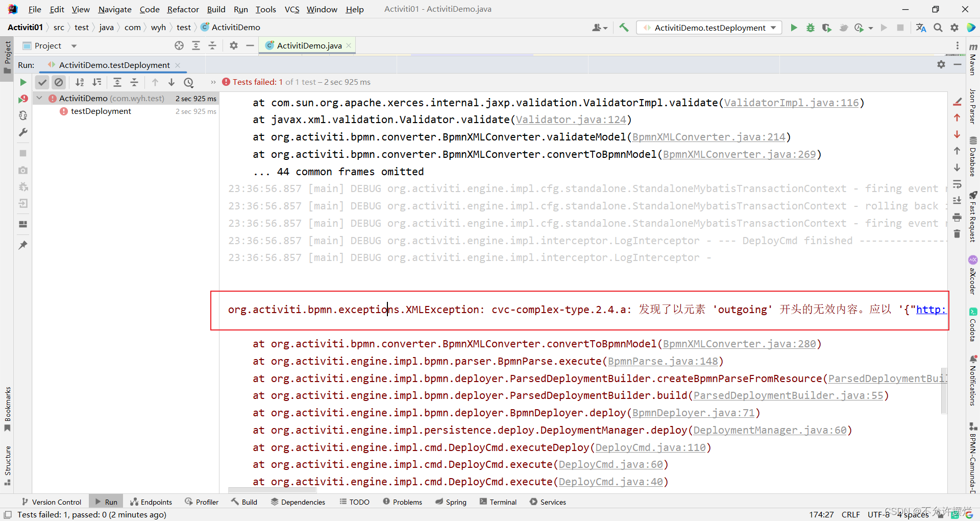This screenshot has height=521, width=980.
Task: Show more test toolbar actions chevron
Action: point(213,82)
